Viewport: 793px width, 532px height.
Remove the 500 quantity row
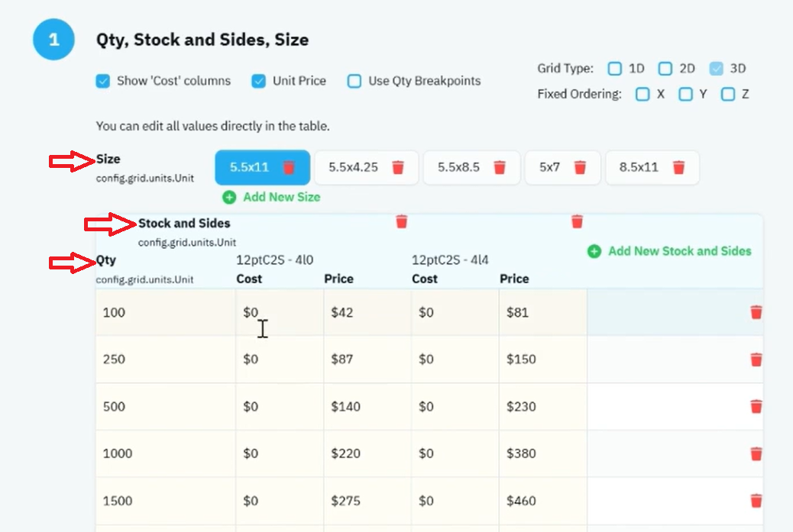[756, 407]
